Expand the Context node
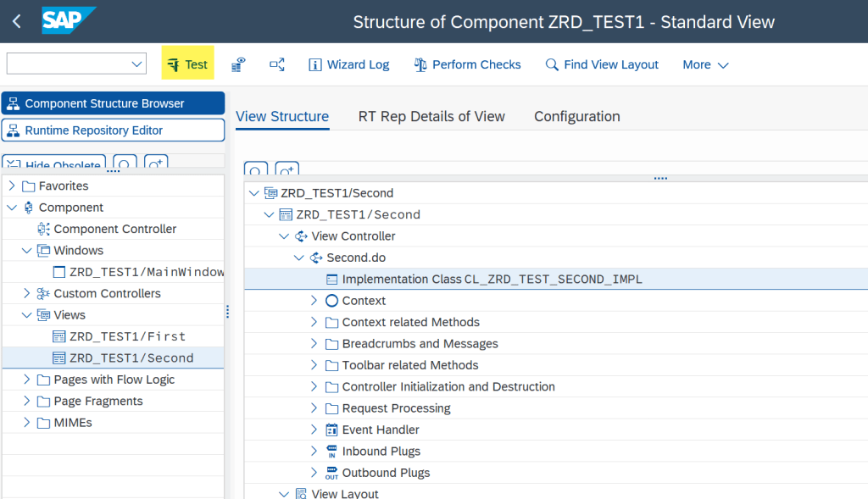 click(314, 301)
